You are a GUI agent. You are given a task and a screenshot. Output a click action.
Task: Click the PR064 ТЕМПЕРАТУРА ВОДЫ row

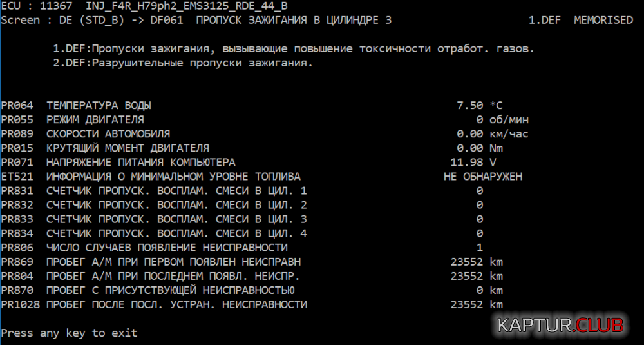click(99, 105)
